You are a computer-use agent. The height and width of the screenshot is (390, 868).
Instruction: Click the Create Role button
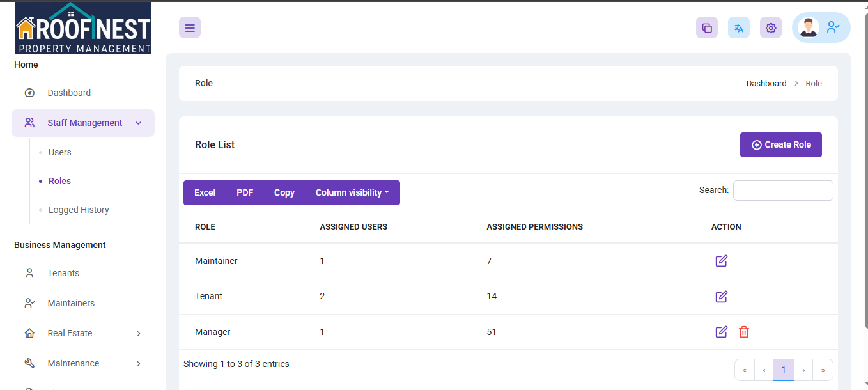pos(781,144)
